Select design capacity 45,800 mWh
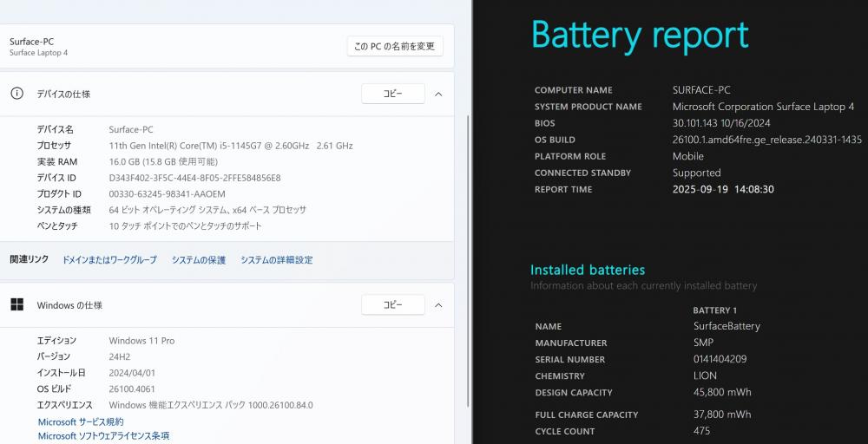Image resolution: width=868 pixels, height=444 pixels. pos(722,393)
